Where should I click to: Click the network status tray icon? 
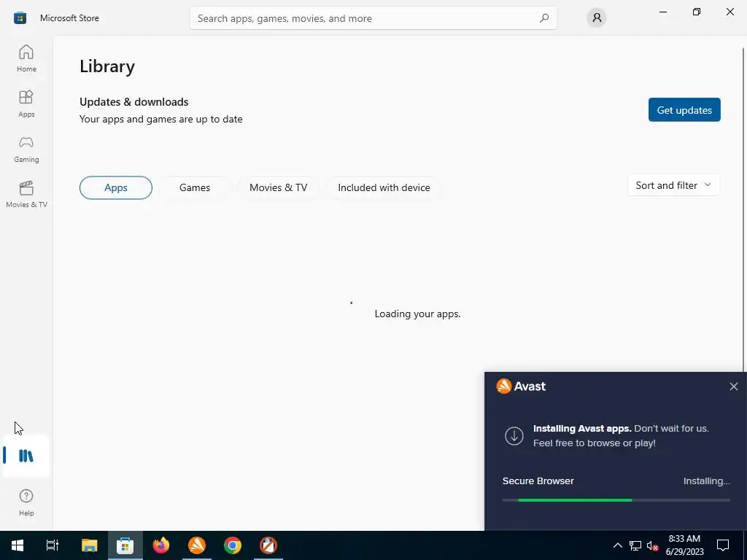(x=635, y=545)
